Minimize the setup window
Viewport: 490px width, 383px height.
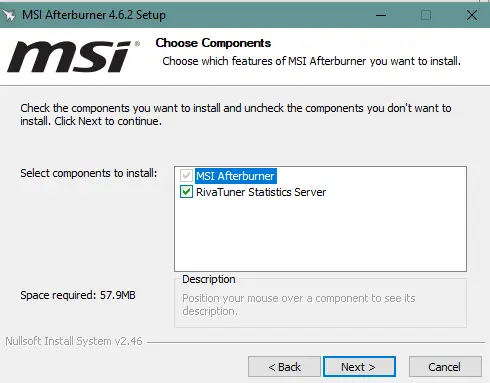(381, 15)
